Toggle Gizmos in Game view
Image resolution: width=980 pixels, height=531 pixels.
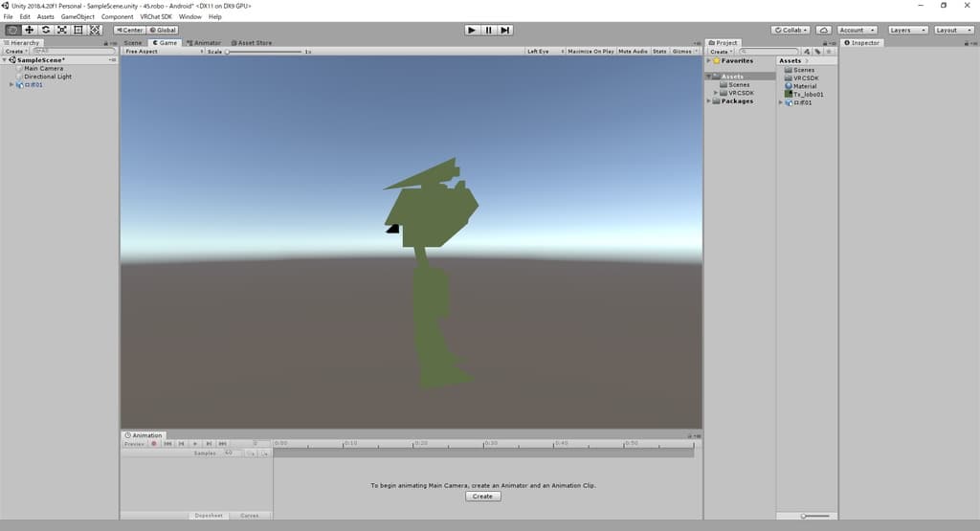click(x=685, y=52)
